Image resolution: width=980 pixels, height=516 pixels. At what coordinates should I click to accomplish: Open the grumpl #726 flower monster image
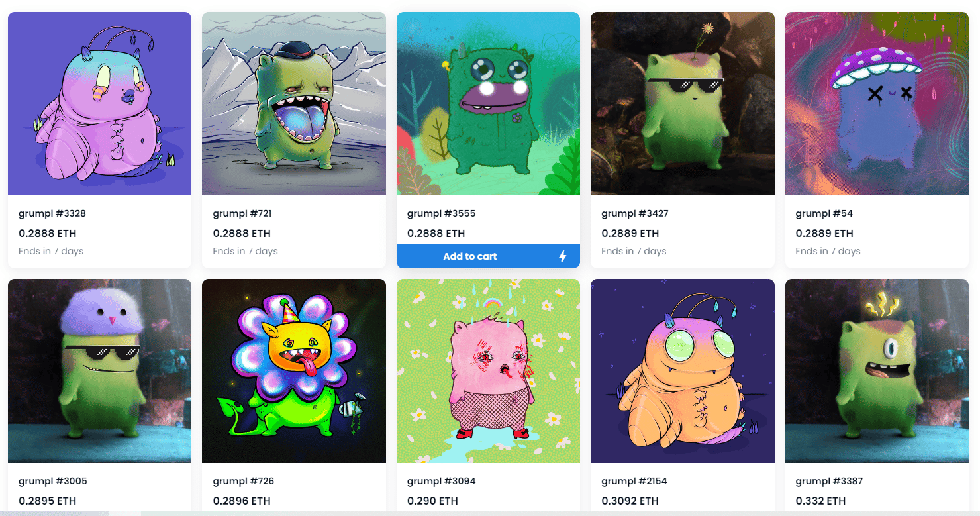[x=294, y=371]
